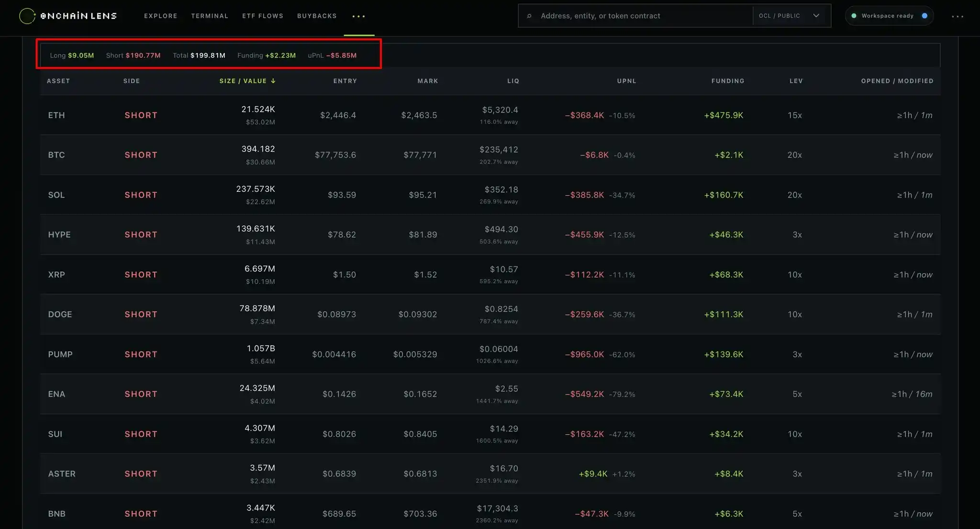Open the top-right three-dots menu
The height and width of the screenshot is (529, 980).
click(x=958, y=16)
